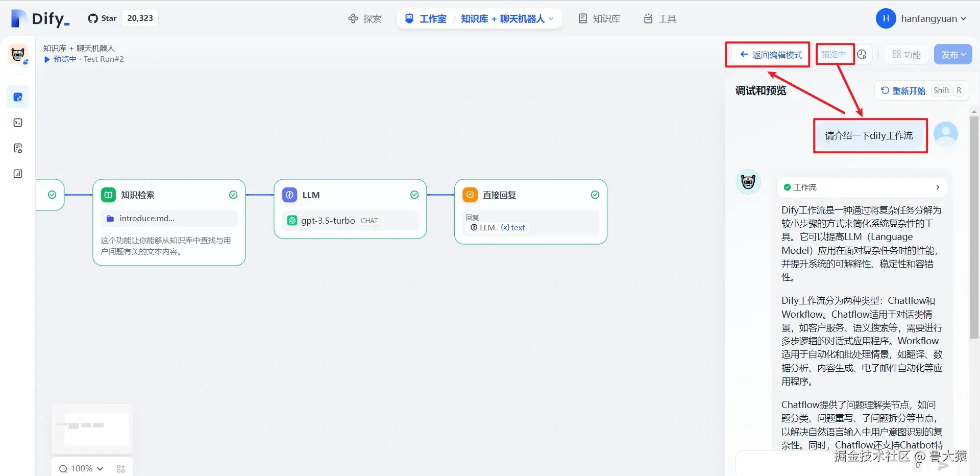Expand the 发布 publish dropdown

click(953, 55)
